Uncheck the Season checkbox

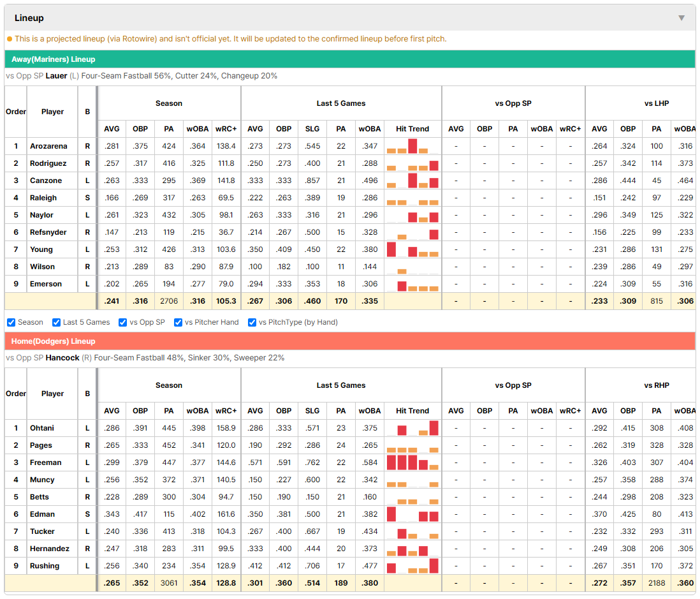11,323
